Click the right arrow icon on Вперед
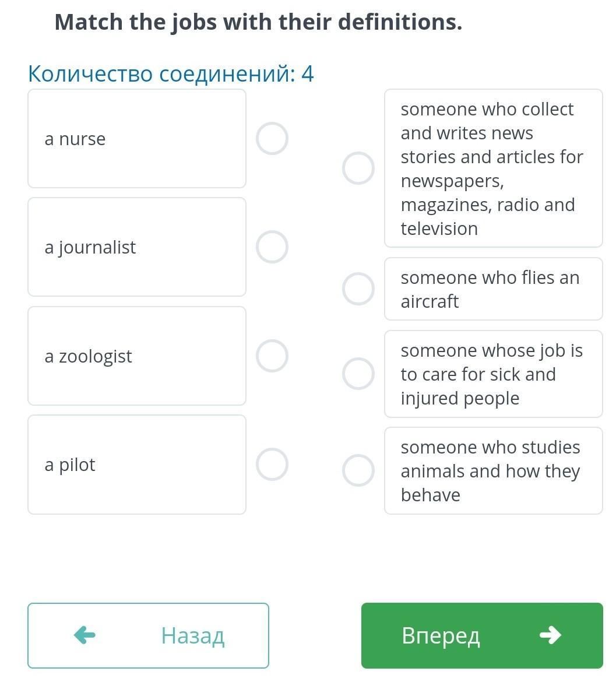 click(551, 635)
